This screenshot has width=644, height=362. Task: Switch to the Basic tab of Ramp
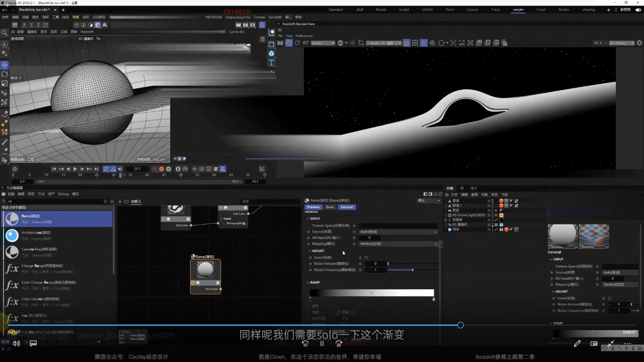(x=330, y=207)
